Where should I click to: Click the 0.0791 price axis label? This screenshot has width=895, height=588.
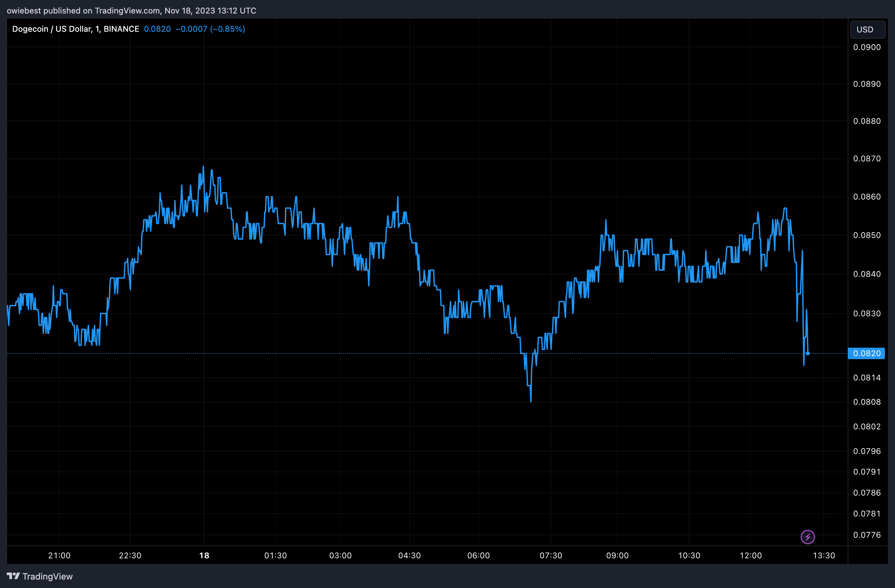pos(867,472)
